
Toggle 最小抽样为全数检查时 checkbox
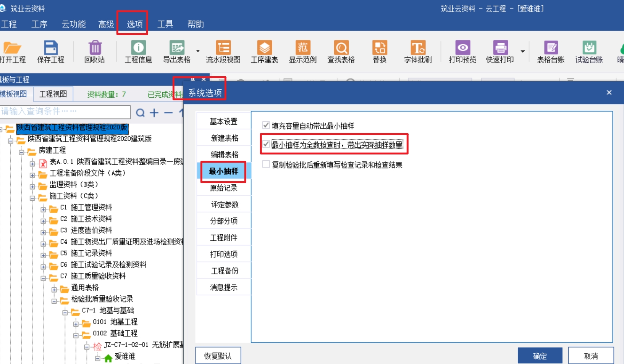(266, 144)
